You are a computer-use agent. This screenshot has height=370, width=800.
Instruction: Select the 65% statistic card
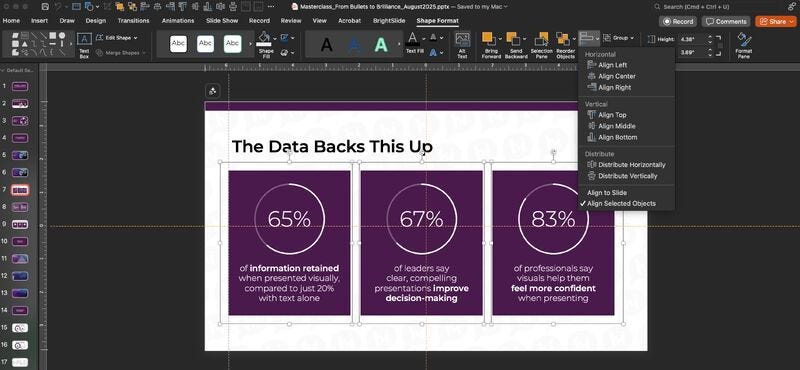289,243
